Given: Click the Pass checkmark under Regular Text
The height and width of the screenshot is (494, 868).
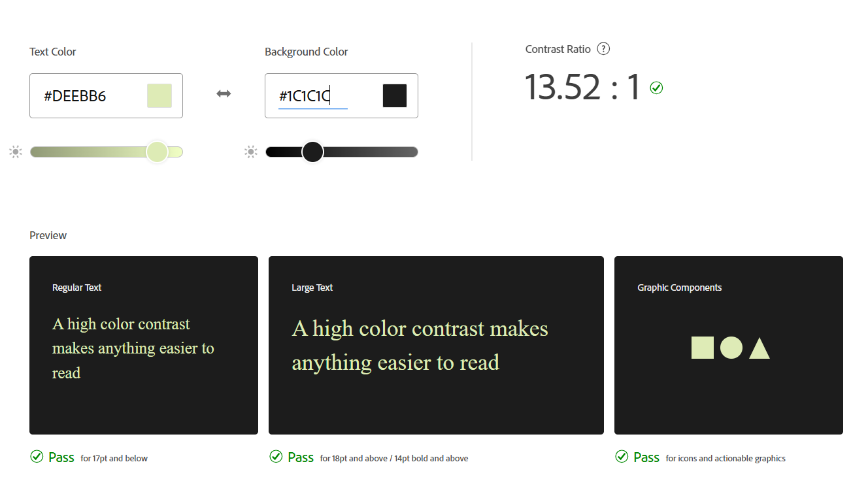Looking at the screenshot, I should [x=37, y=457].
